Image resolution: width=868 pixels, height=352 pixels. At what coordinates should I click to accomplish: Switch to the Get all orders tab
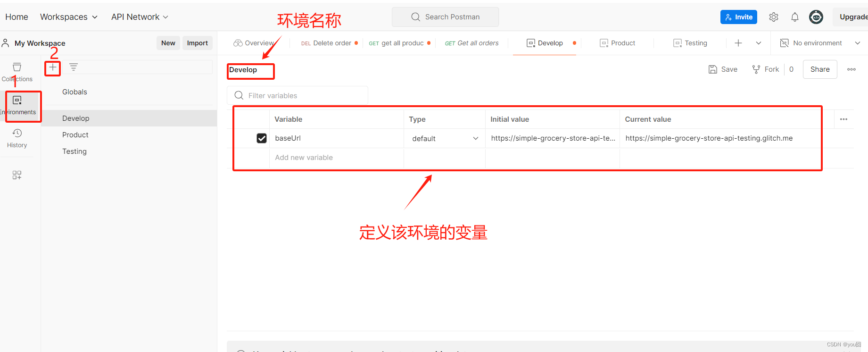(472, 43)
